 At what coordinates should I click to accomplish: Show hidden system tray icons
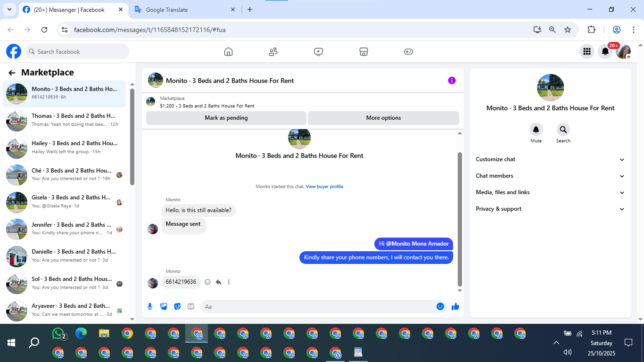point(556,343)
